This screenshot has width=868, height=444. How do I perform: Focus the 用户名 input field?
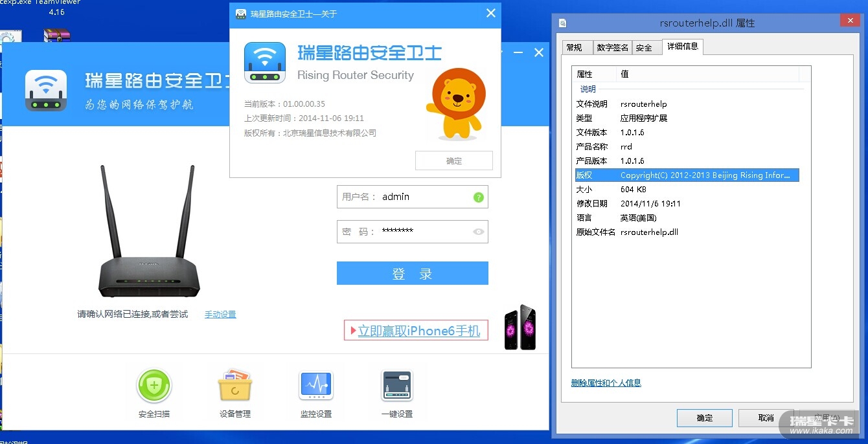pyautogui.click(x=412, y=197)
